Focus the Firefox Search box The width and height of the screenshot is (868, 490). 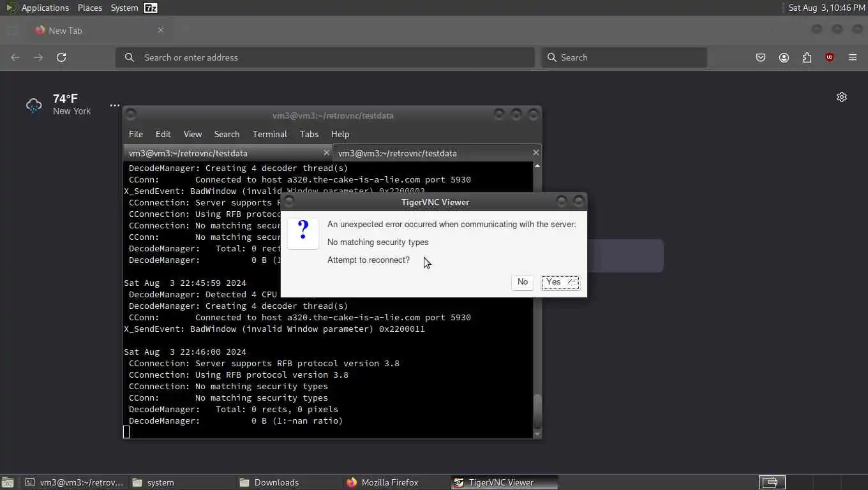[x=624, y=57]
